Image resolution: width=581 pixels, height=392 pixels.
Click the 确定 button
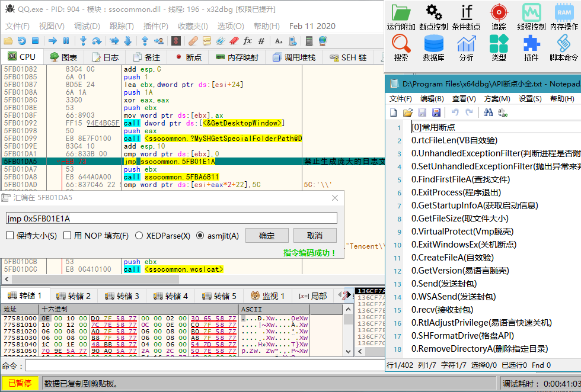pyautogui.click(x=267, y=236)
